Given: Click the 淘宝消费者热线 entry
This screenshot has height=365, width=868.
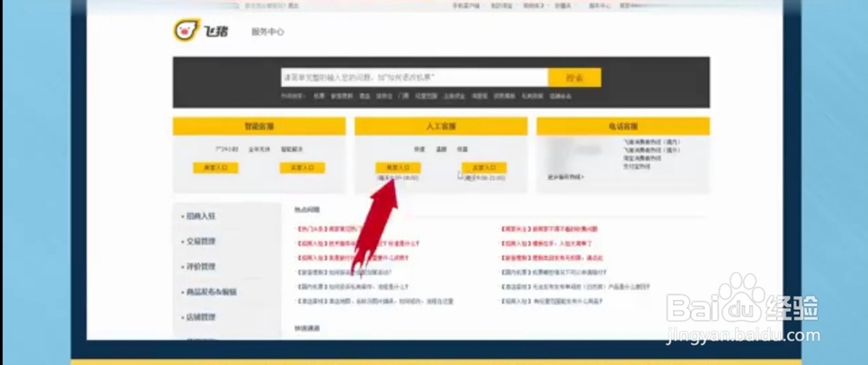Looking at the screenshot, I should pos(642,158).
